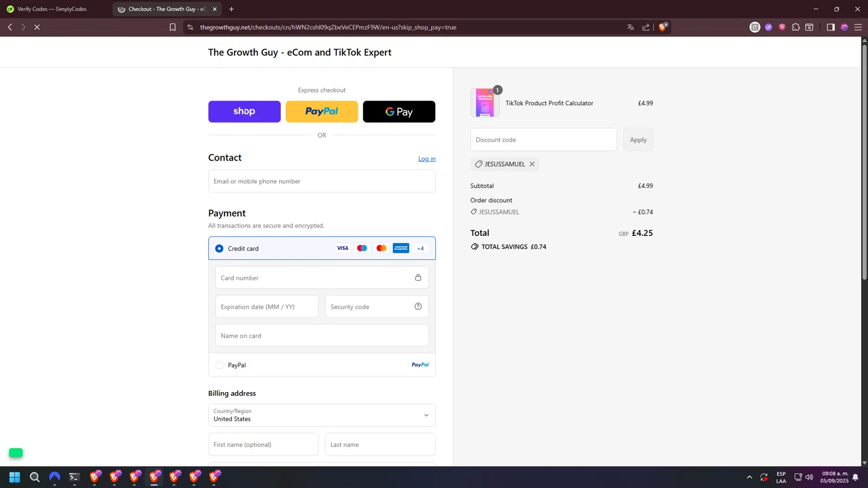This screenshot has height=488, width=868.
Task: Toggle the browser sidebar panel icon
Action: pyautogui.click(x=831, y=27)
